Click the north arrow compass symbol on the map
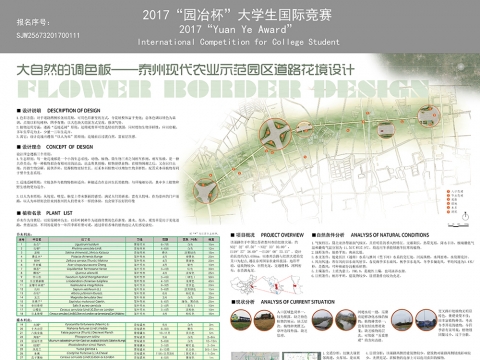 point(465,217)
